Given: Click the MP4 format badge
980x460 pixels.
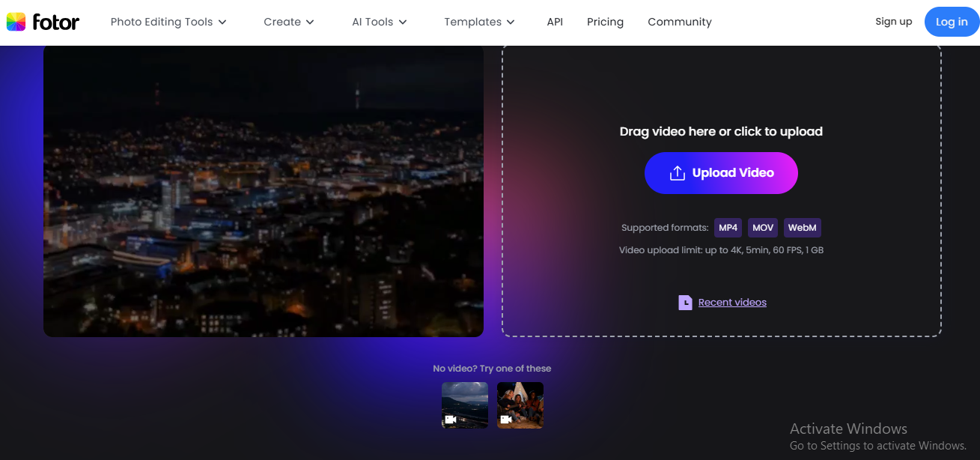Looking at the screenshot, I should pos(728,228).
